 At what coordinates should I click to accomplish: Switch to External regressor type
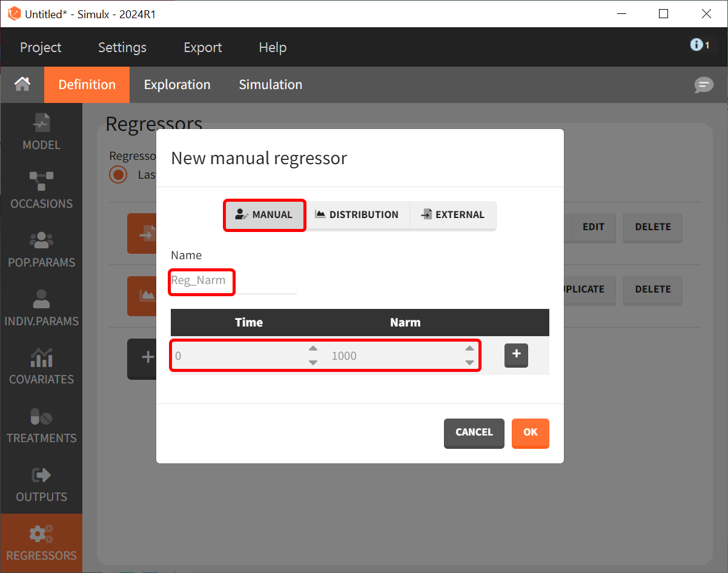pyautogui.click(x=453, y=215)
